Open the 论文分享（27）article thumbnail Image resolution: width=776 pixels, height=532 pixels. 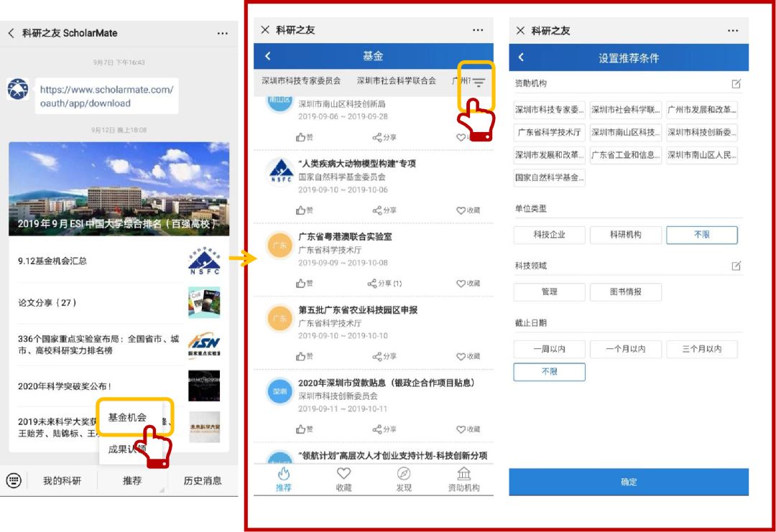coord(203,302)
